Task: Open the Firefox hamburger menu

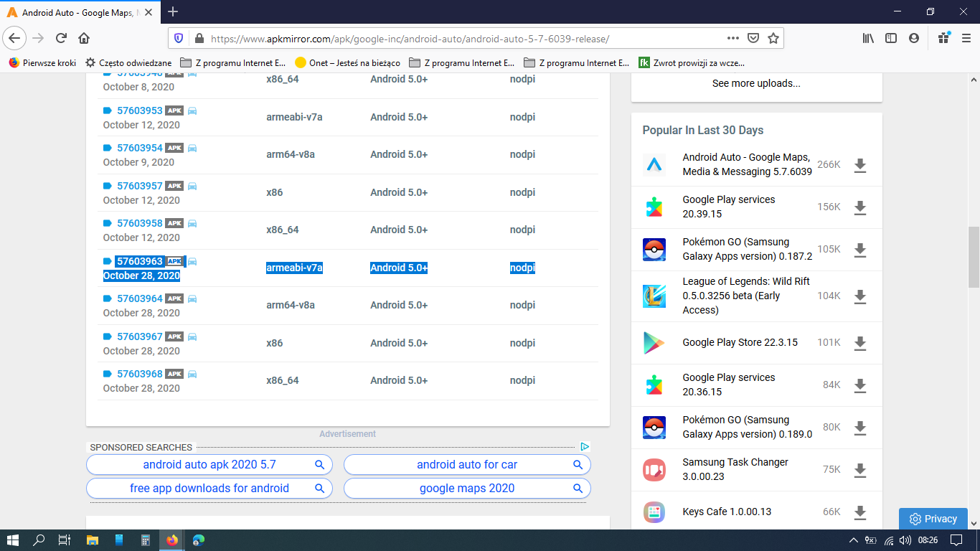Action: click(x=966, y=38)
